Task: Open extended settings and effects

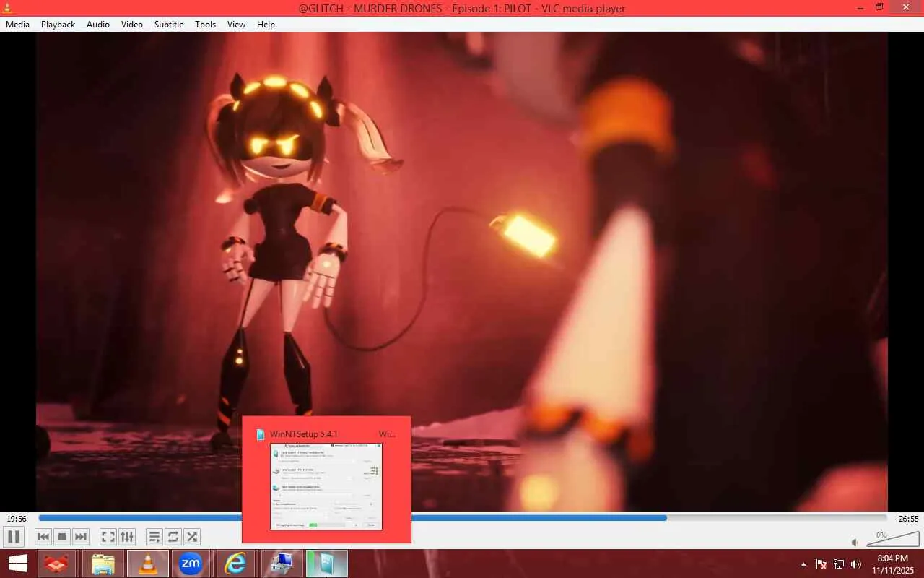Action: (127, 537)
